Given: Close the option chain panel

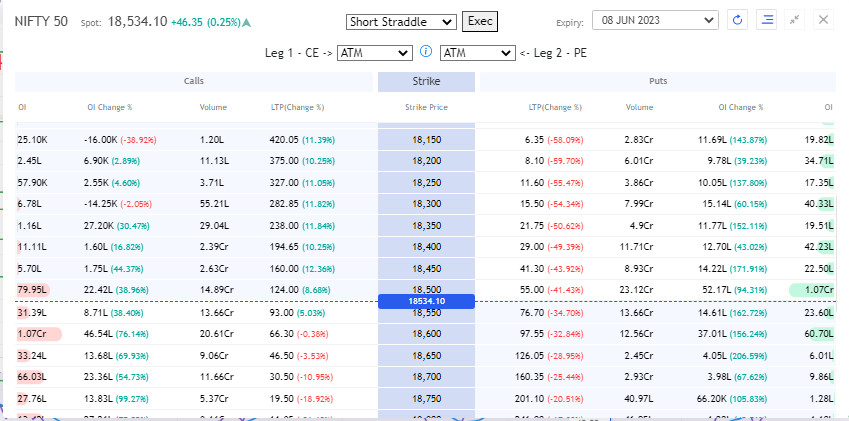Looking at the screenshot, I should point(823,21).
